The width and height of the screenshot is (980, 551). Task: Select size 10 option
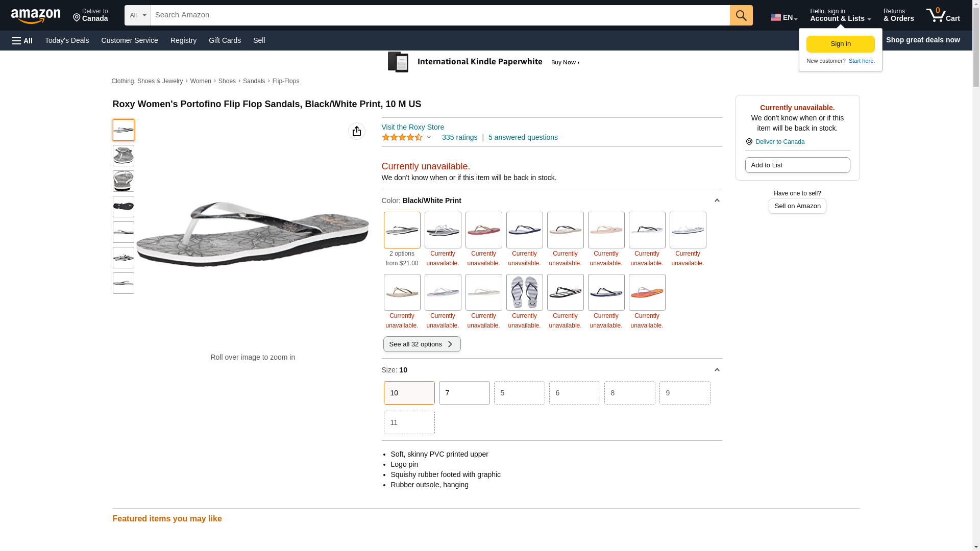409,393
